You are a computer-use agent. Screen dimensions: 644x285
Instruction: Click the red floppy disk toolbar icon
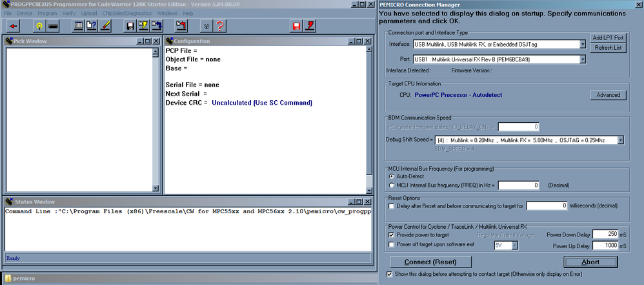click(296, 26)
